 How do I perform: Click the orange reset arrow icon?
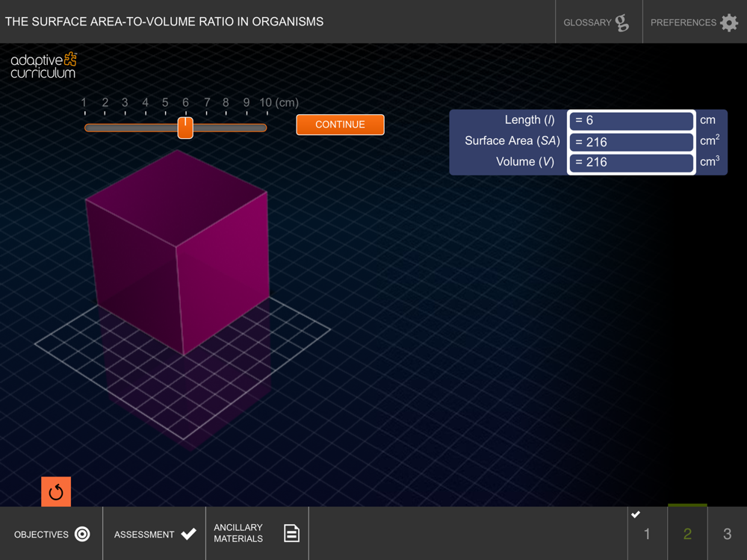[56, 491]
